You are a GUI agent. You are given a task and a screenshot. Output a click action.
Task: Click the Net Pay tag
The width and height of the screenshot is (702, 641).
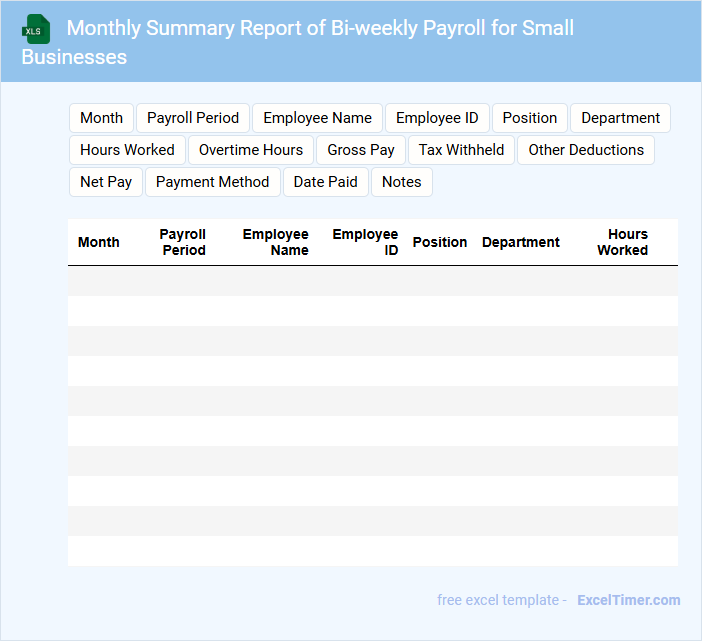coord(106,182)
